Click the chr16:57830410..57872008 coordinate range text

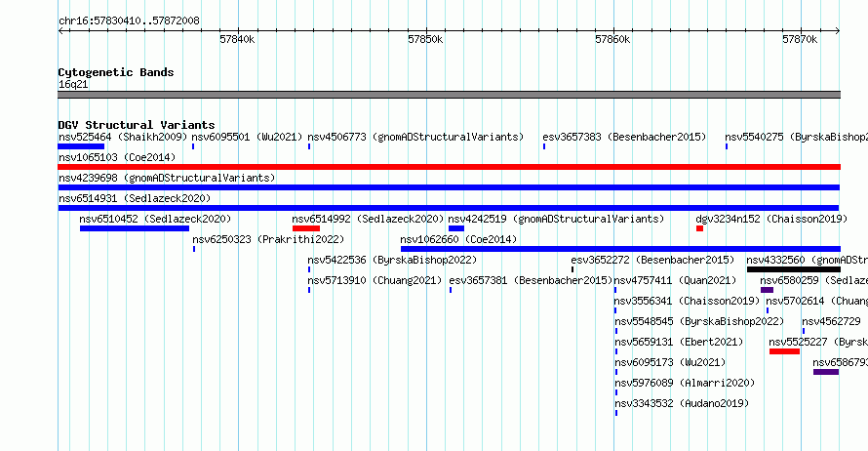coord(129,21)
